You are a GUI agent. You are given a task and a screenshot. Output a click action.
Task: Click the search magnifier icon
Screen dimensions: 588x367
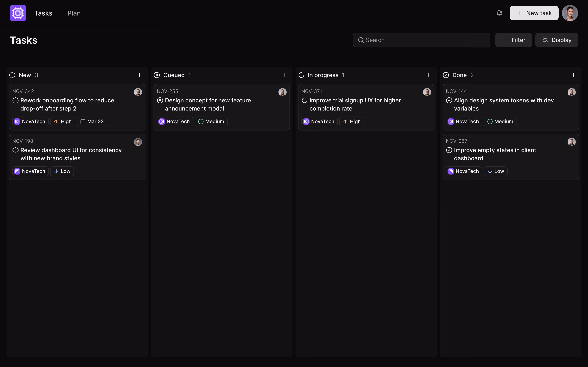click(361, 40)
